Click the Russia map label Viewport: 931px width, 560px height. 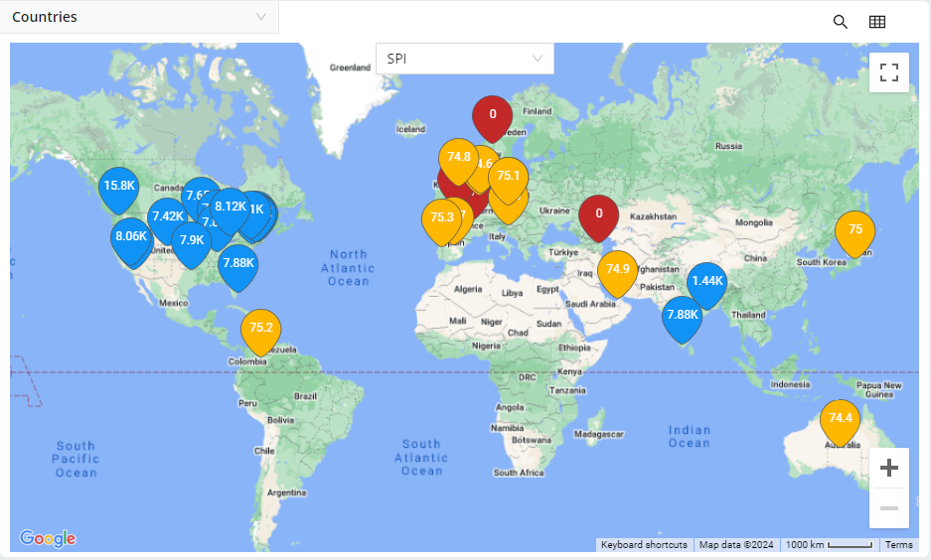click(728, 146)
